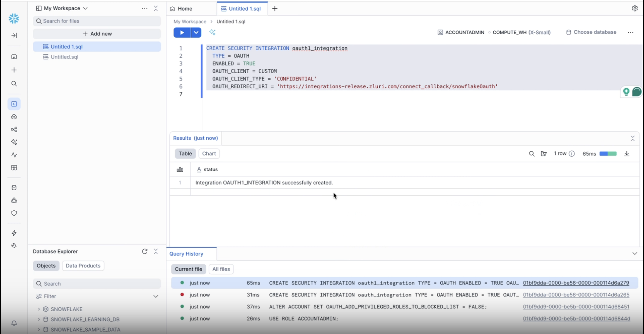Open the Monitoring activity icon in sidebar

pyautogui.click(x=14, y=155)
